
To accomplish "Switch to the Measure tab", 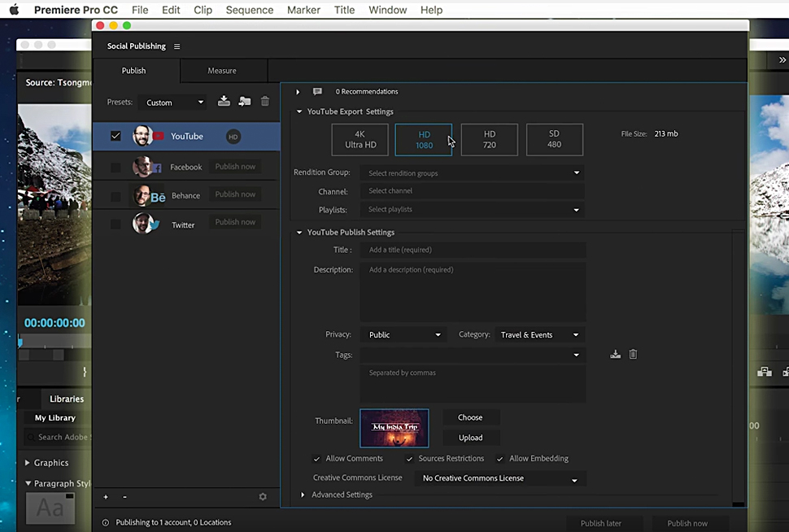I will pyautogui.click(x=222, y=71).
